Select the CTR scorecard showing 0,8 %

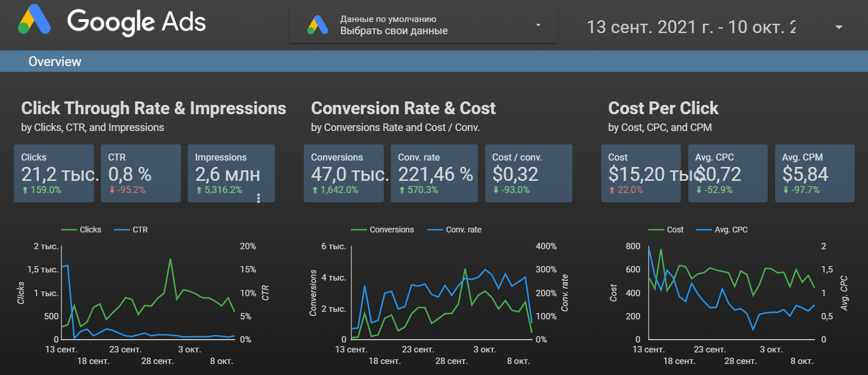tap(141, 173)
